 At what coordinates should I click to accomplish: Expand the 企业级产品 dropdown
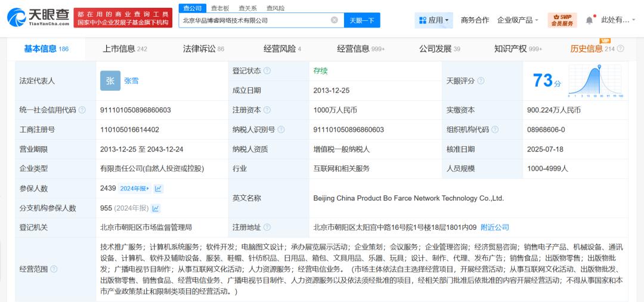(x=518, y=20)
